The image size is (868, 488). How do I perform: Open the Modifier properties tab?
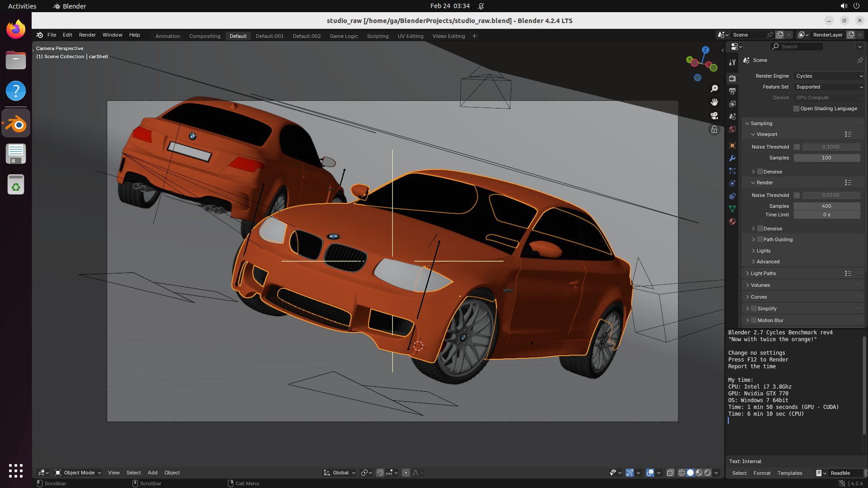(x=732, y=158)
